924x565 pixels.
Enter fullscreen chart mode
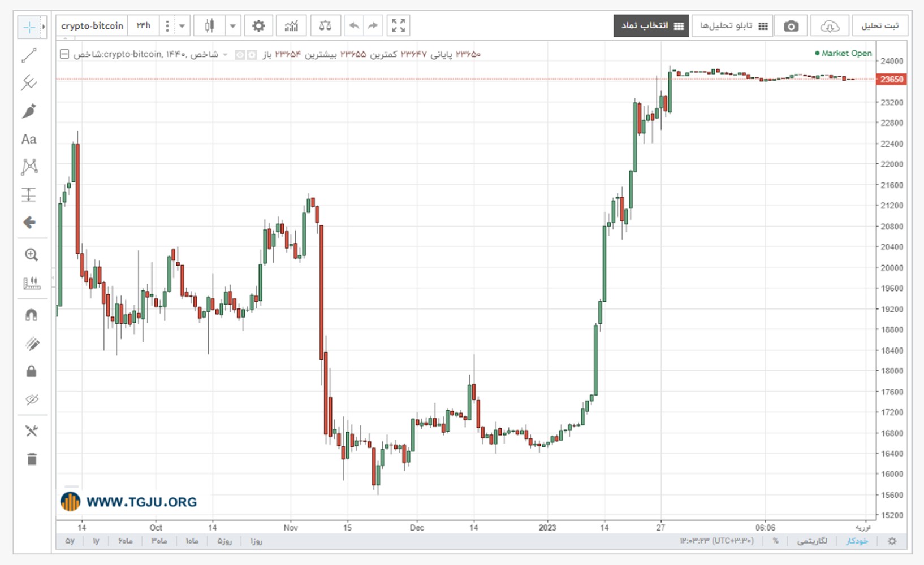[x=398, y=26]
